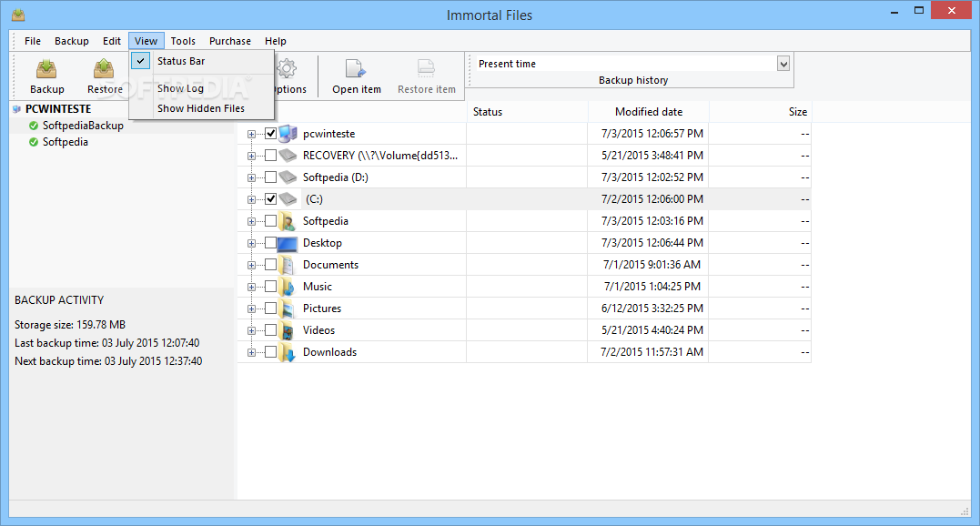Sort by the Size column header
Screen dimensions: 980x526
760,112
